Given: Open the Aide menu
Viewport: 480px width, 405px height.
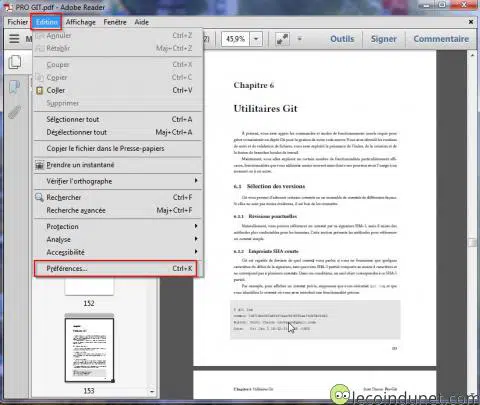Looking at the screenshot, I should click(x=141, y=22).
